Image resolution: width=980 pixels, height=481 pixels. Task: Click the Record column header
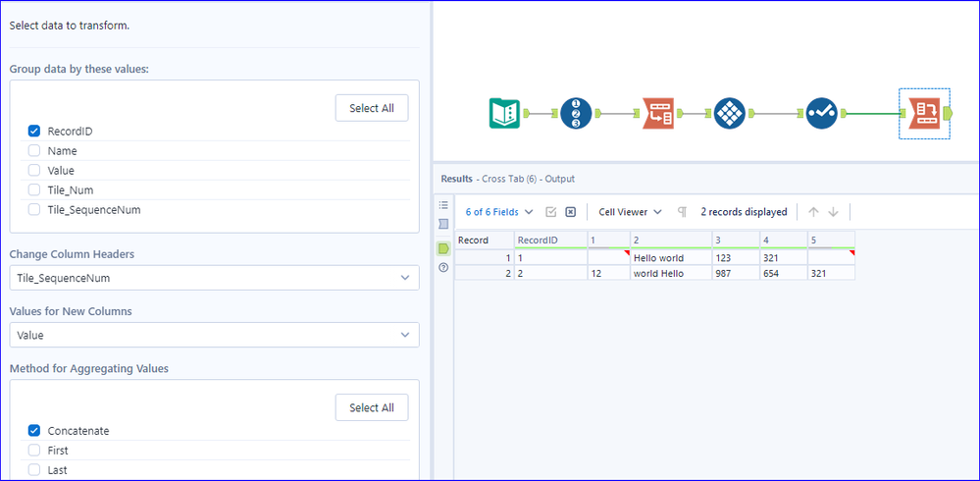click(485, 240)
